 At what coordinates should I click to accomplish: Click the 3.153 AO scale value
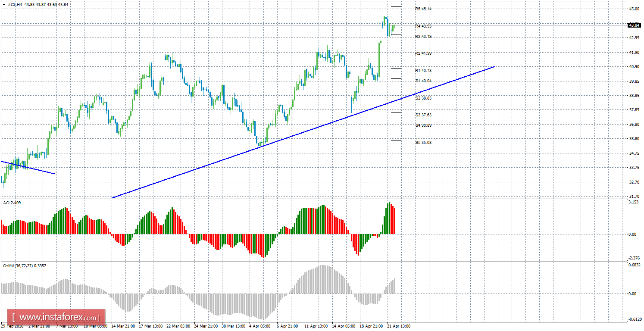634,202
